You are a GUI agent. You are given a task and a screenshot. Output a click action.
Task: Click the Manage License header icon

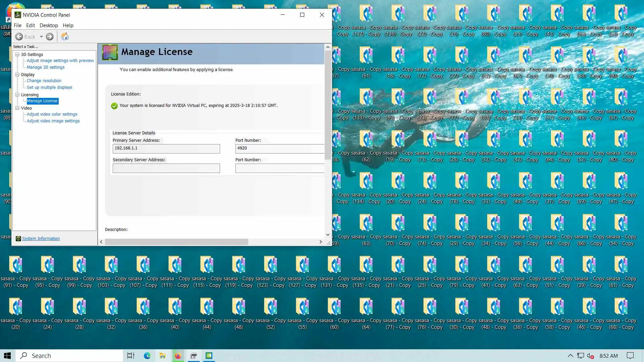pos(110,52)
